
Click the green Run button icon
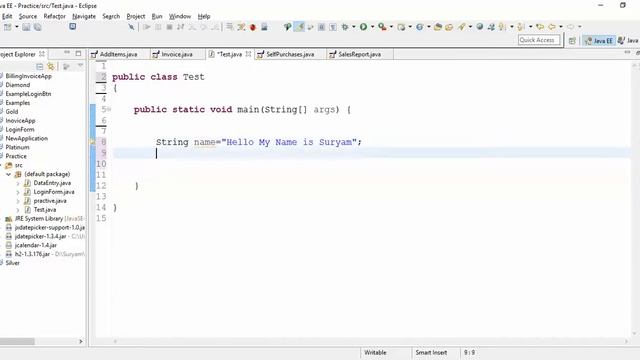363,27
